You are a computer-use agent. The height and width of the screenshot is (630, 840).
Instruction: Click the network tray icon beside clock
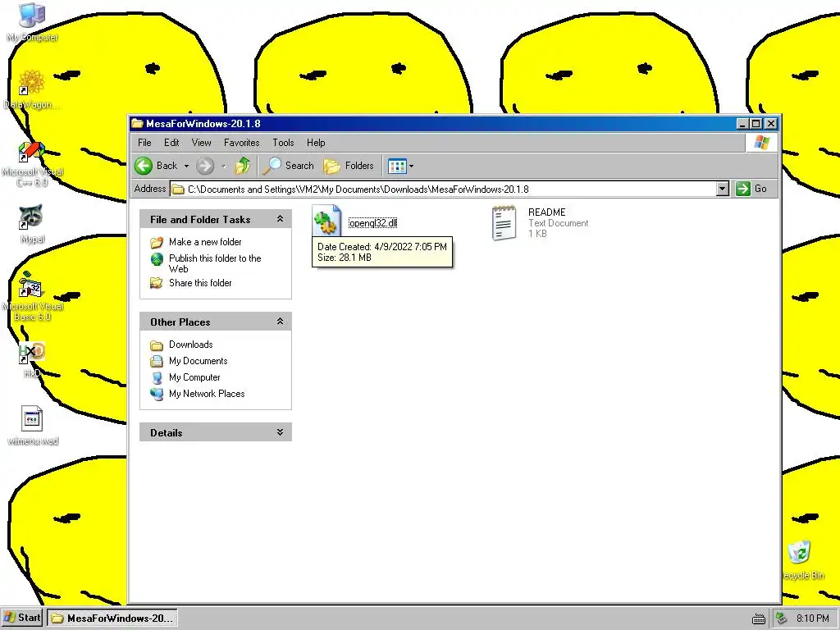pyautogui.click(x=782, y=619)
